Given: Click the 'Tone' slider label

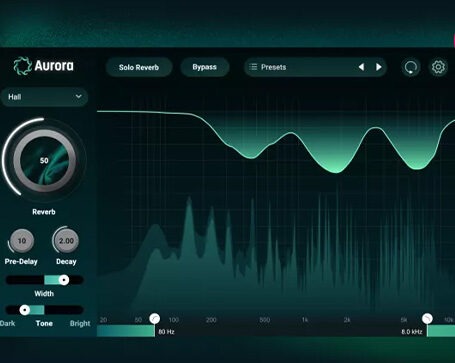Looking at the screenshot, I should [44, 323].
